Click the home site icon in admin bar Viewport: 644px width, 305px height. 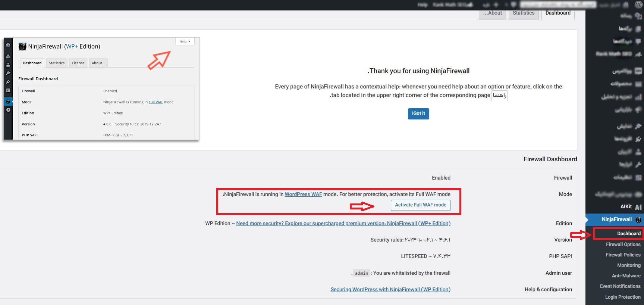point(626,5)
